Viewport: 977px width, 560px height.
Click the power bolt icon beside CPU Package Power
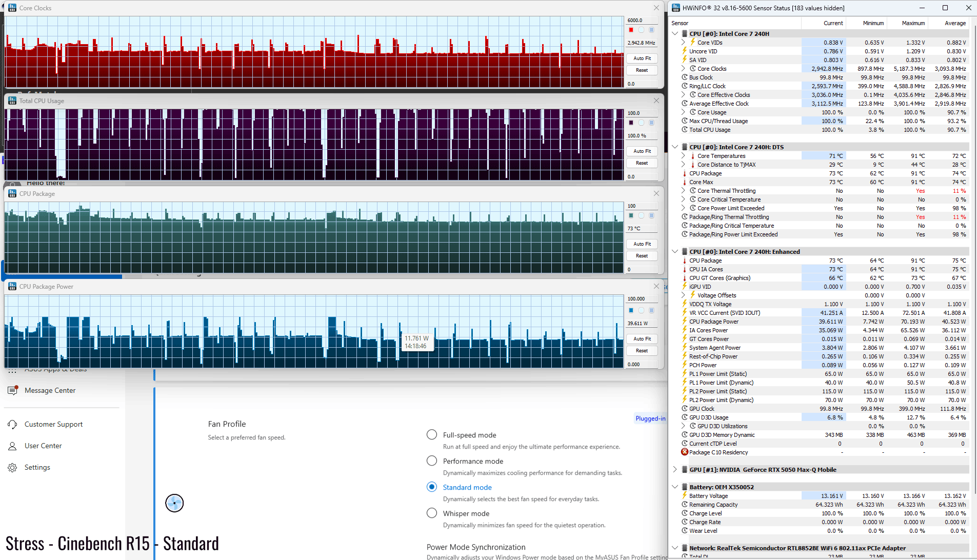pos(684,321)
